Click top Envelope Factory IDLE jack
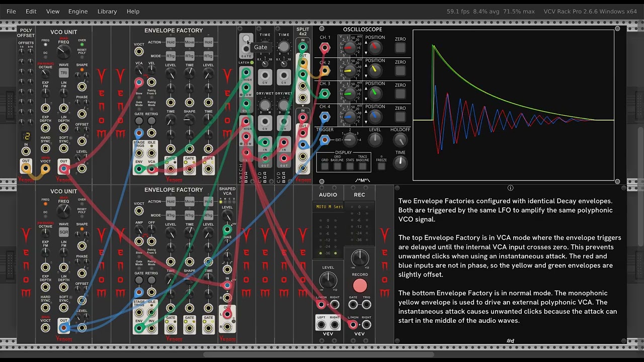This screenshot has height=362, width=644. [x=151, y=153]
